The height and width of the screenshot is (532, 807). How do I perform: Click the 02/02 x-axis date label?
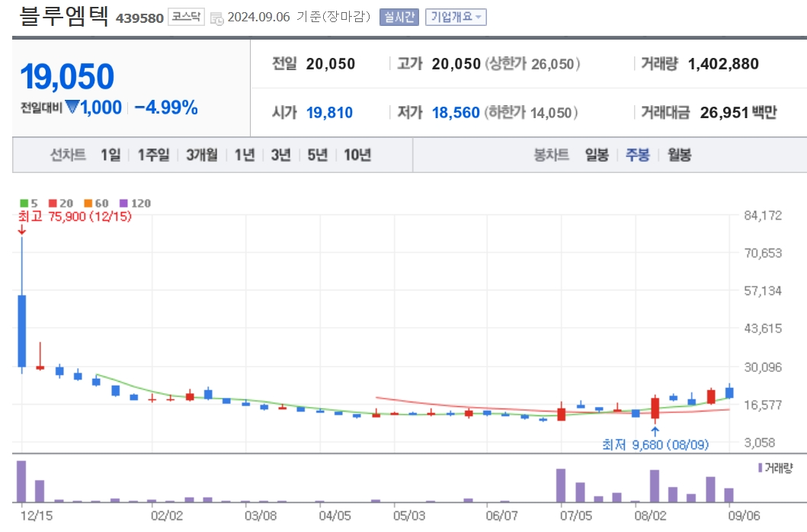click(x=167, y=515)
